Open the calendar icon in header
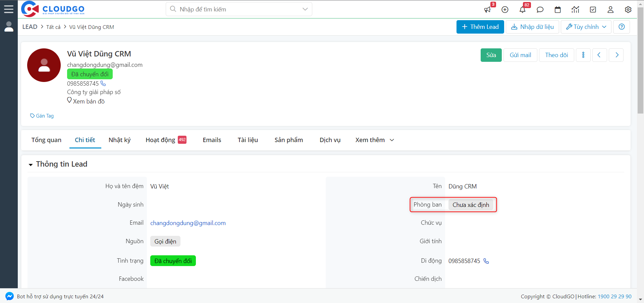This screenshot has height=303, width=644. [x=557, y=10]
